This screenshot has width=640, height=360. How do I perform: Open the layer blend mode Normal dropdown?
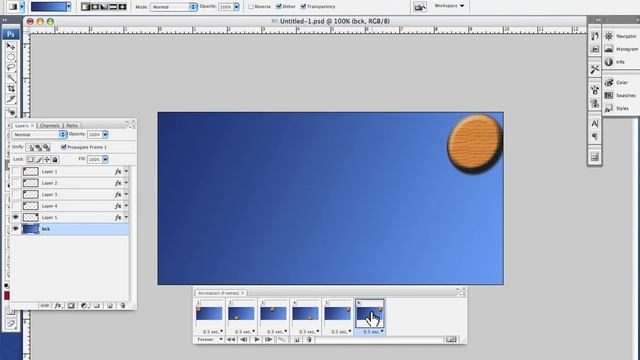(x=39, y=134)
